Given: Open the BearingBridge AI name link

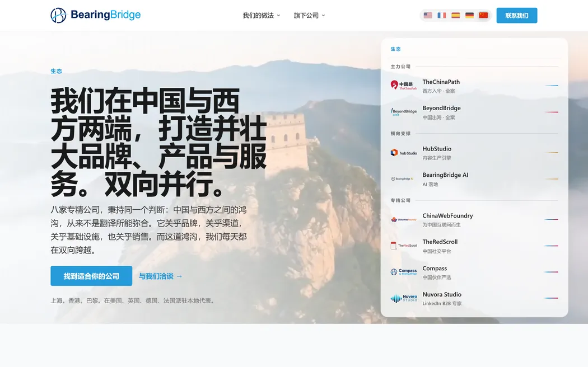Looking at the screenshot, I should [x=445, y=175].
